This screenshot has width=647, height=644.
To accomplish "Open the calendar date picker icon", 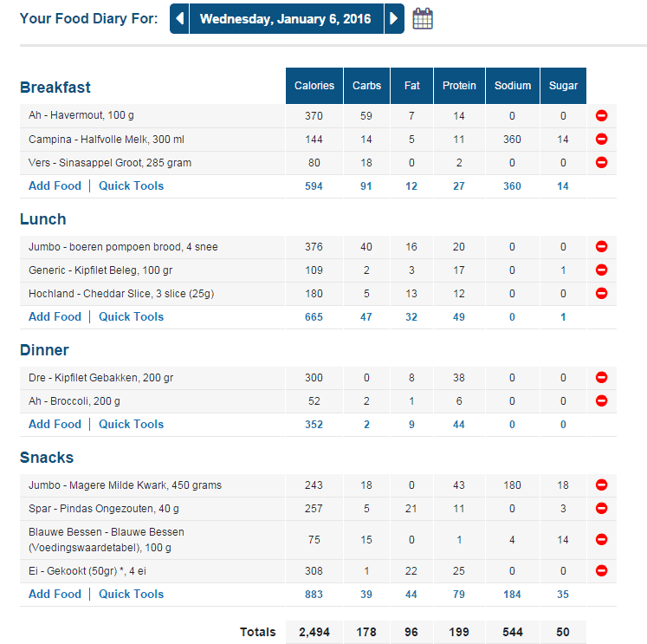I will [423, 18].
